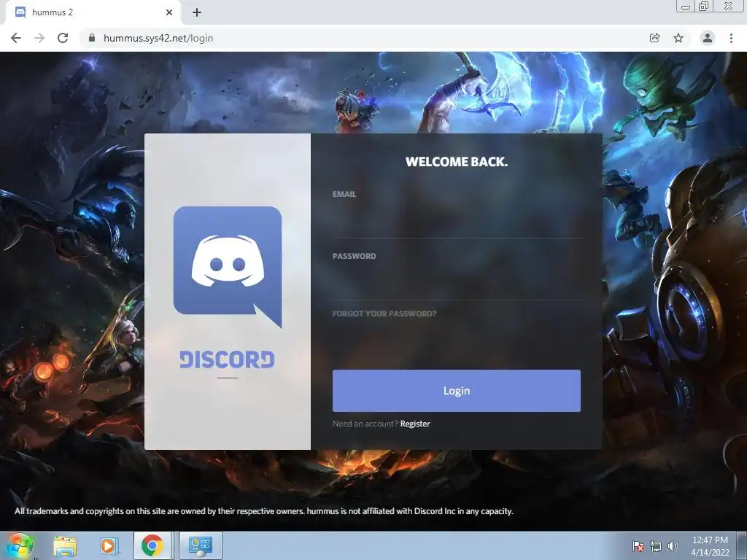The width and height of the screenshot is (747, 560).
Task: Bookmark this page with star icon
Action: [678, 38]
